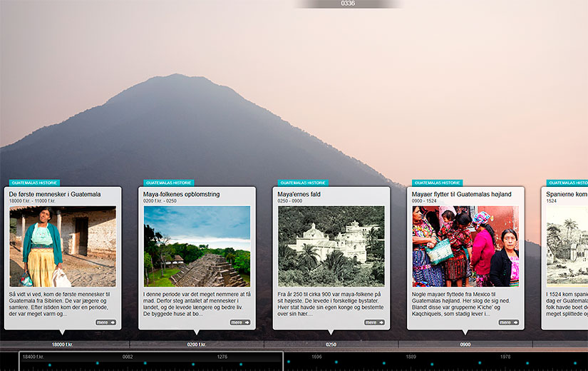Viewport: 588px width, 371px height.
Task: Click Guatemalas Historie tag above first card
Action: [x=34, y=183]
